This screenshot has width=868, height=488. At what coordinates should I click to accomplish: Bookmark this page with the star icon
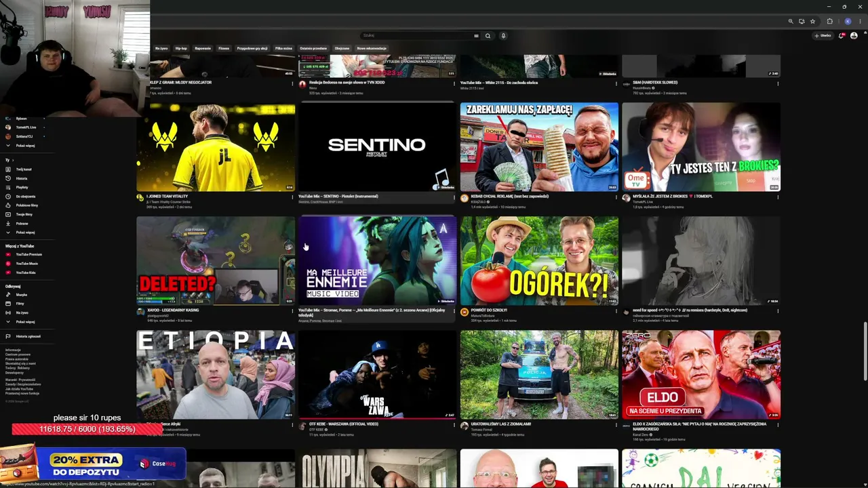(812, 22)
